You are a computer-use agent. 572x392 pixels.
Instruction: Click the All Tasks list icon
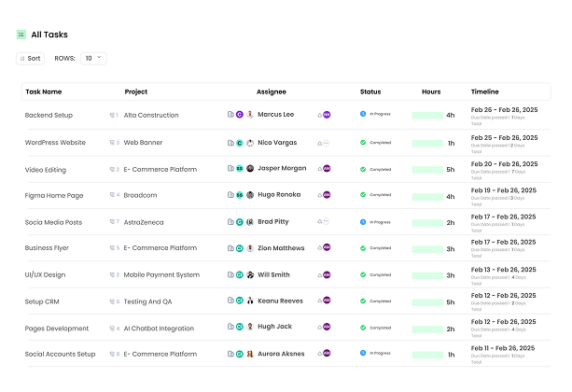click(21, 35)
